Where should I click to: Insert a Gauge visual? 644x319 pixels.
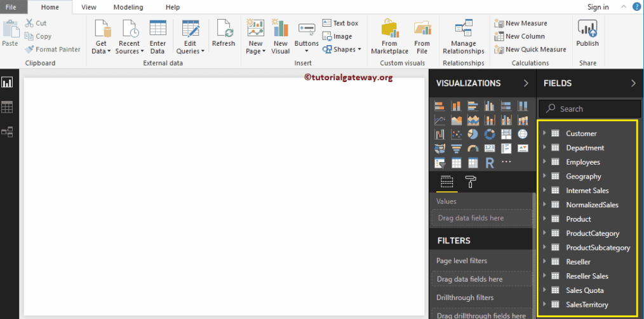pos(473,148)
